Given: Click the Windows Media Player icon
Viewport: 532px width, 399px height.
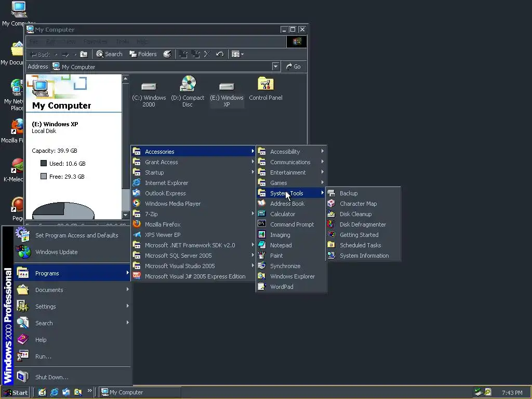Looking at the screenshot, I should point(137,203).
